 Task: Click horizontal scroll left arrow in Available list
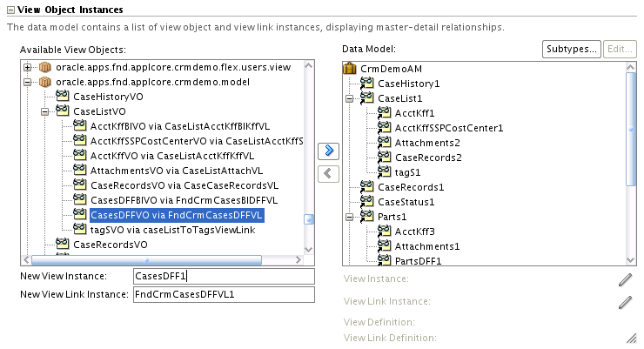[x=26, y=260]
